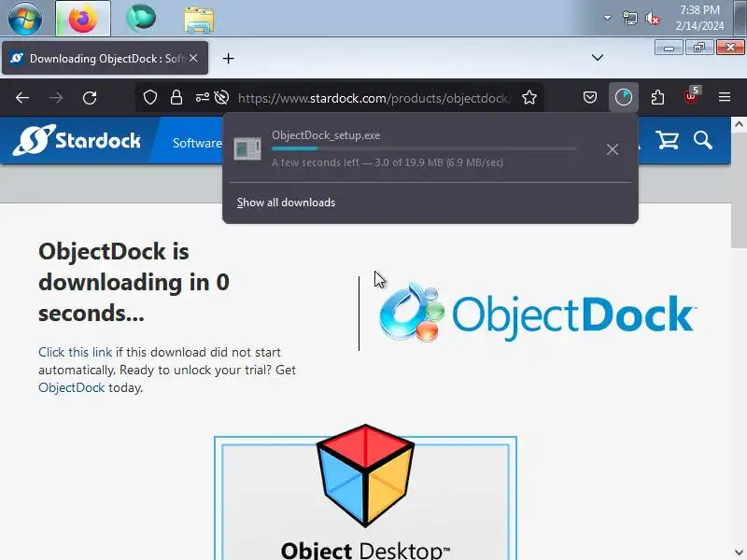Image resolution: width=747 pixels, height=560 pixels.
Task: Save page to Pocket
Action: tap(590, 98)
